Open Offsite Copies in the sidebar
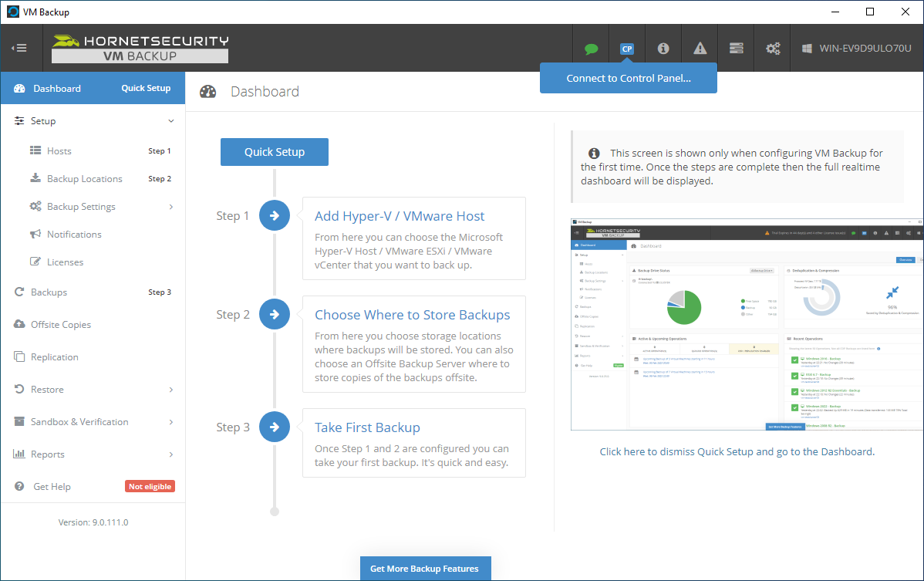The image size is (924, 581). 61,324
